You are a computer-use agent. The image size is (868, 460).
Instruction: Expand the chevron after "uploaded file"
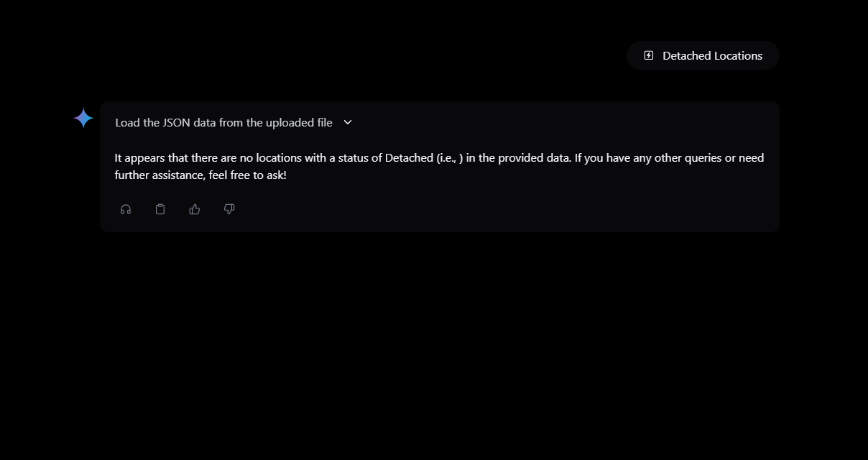tap(348, 122)
